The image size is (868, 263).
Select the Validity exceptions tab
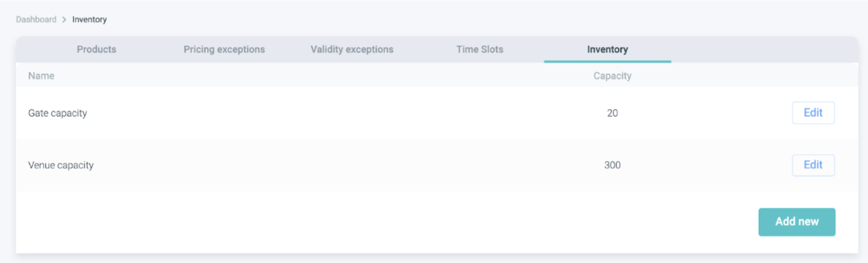tap(352, 49)
